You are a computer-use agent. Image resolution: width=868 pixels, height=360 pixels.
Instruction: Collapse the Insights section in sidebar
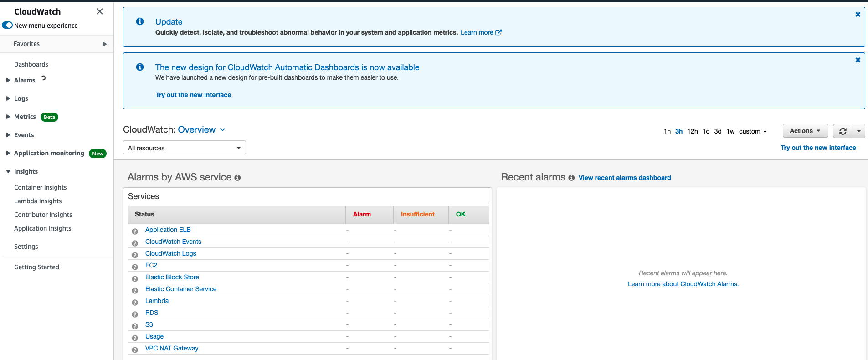(8, 171)
